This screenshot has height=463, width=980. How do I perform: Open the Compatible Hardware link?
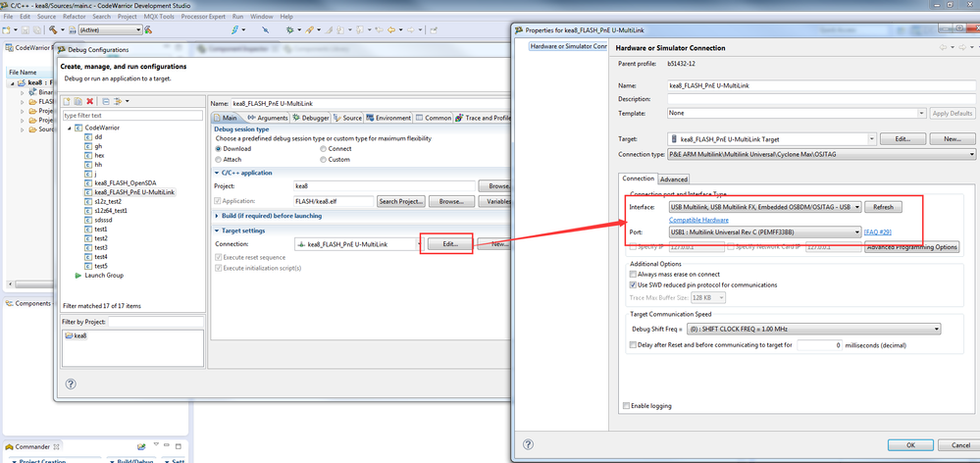698,220
